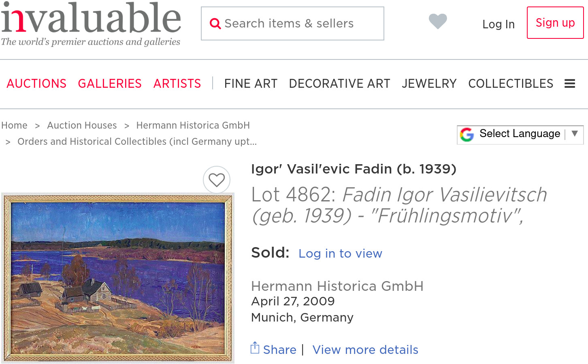The width and height of the screenshot is (588, 364).
Task: Click the red search magnifier icon
Action: coord(215,24)
